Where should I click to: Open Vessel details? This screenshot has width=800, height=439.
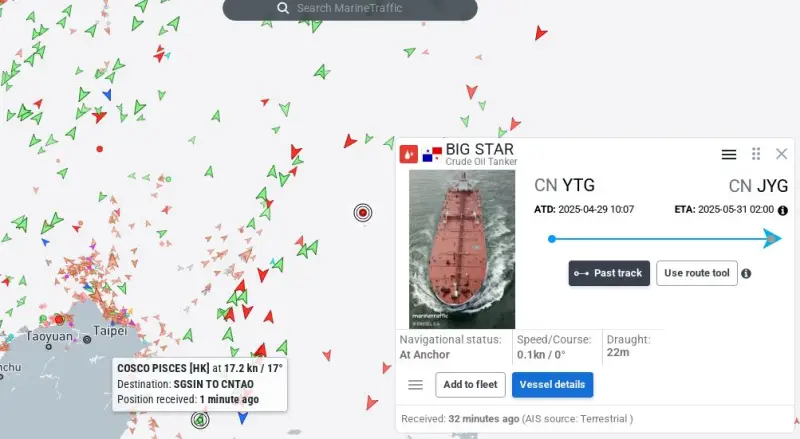click(x=552, y=384)
